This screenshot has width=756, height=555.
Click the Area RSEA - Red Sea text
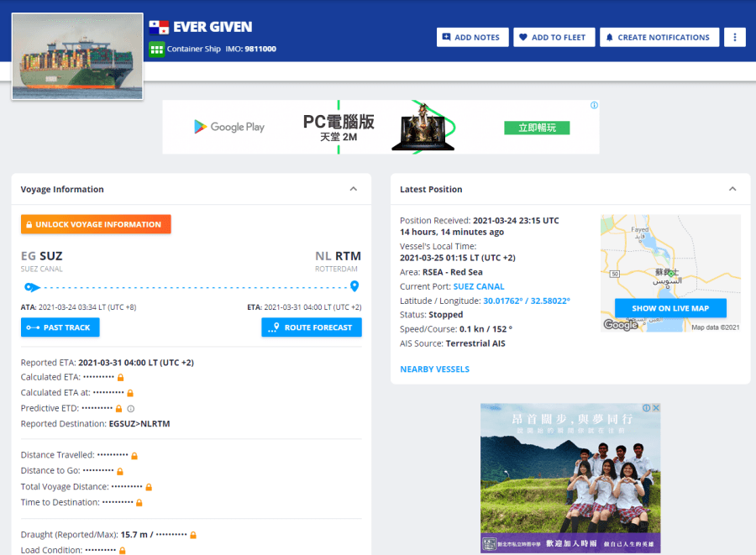[x=441, y=272]
